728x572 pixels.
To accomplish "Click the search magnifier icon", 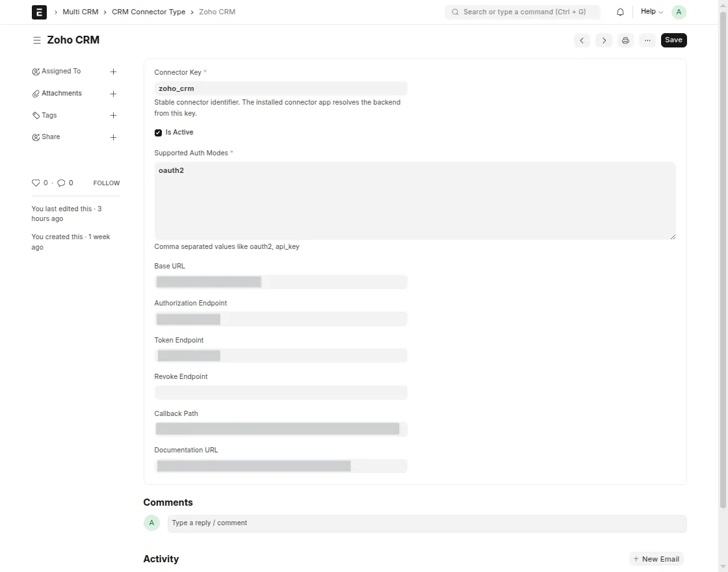I will pyautogui.click(x=455, y=12).
